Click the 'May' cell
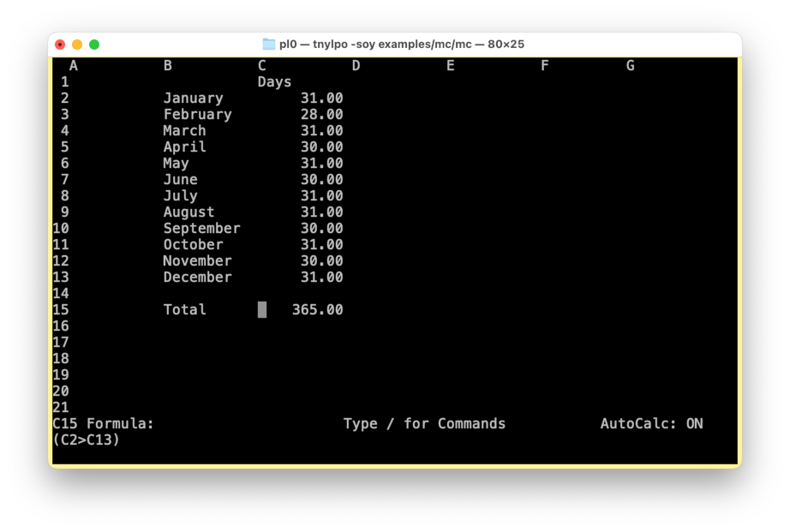Viewport: 790px width, 532px height. coord(177,164)
